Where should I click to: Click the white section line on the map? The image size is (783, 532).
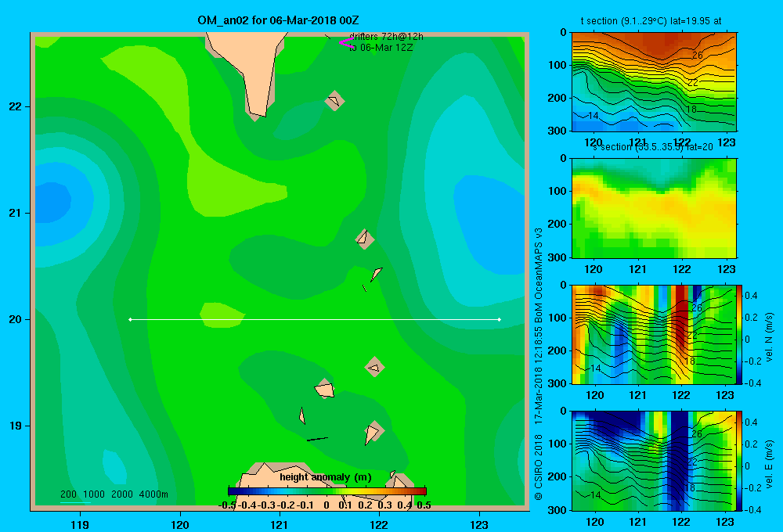coord(315,319)
